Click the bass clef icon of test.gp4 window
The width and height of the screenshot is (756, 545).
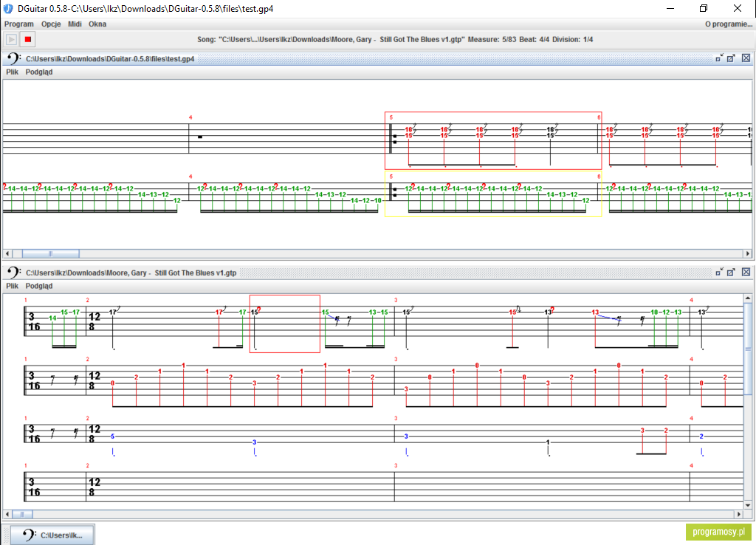pos(13,59)
